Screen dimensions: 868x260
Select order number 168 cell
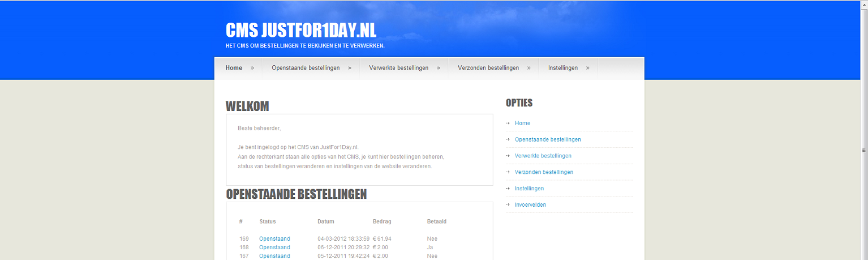(244, 248)
